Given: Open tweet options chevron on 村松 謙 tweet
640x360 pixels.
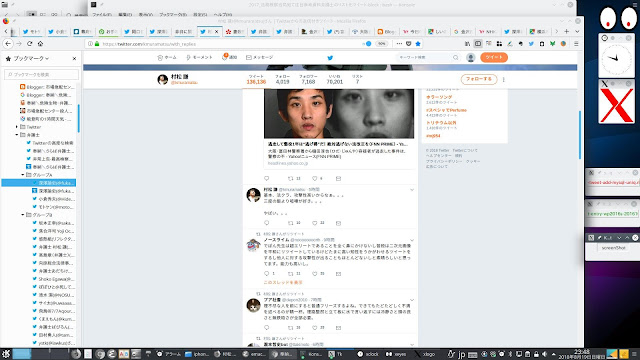Looking at the screenshot, I should tap(412, 190).
